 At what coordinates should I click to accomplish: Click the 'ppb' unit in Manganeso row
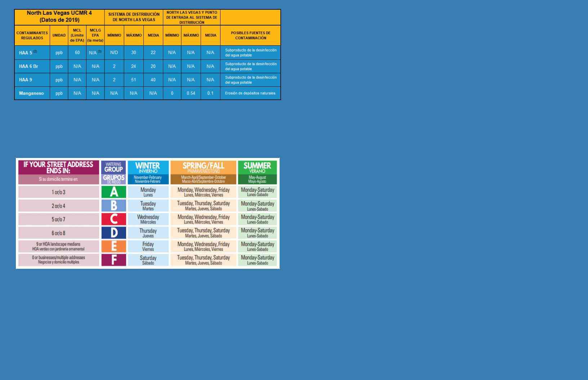(59, 93)
